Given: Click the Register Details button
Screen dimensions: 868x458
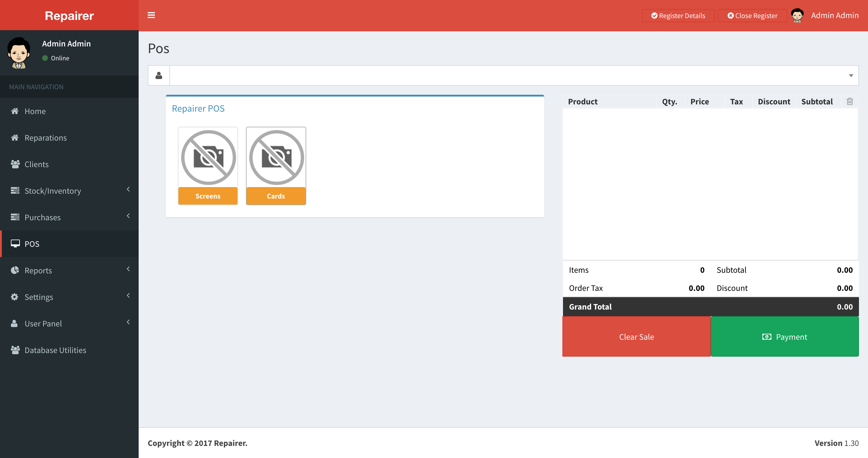Looking at the screenshot, I should coord(678,15).
